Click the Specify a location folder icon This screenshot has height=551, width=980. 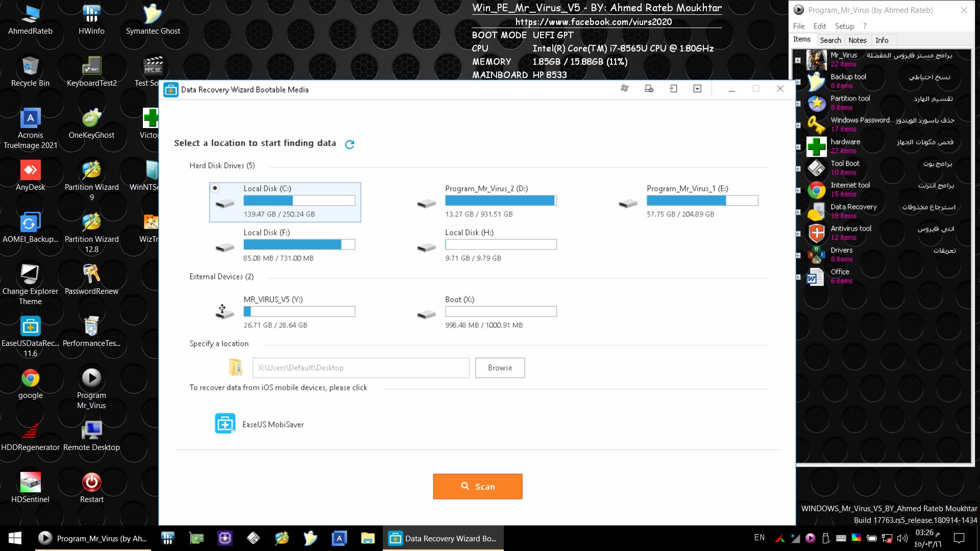pos(235,367)
